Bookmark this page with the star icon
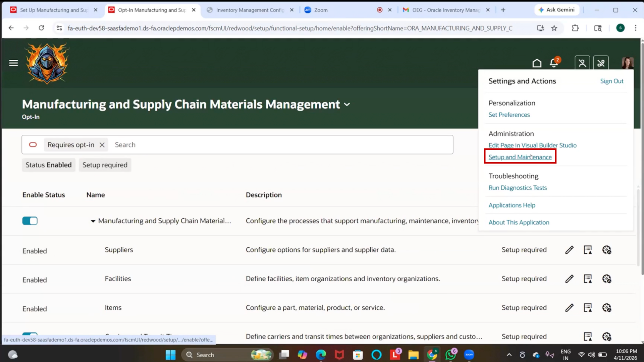 [x=554, y=28]
